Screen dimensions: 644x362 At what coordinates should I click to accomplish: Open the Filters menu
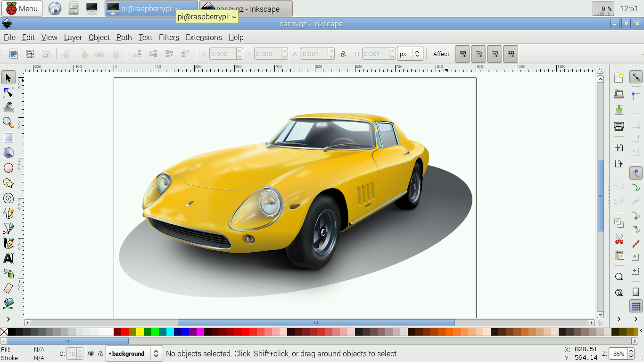tap(169, 37)
